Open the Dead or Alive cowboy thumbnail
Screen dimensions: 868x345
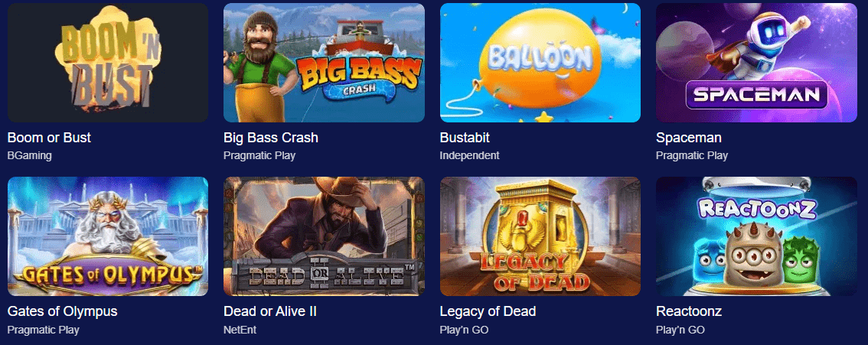coord(324,236)
